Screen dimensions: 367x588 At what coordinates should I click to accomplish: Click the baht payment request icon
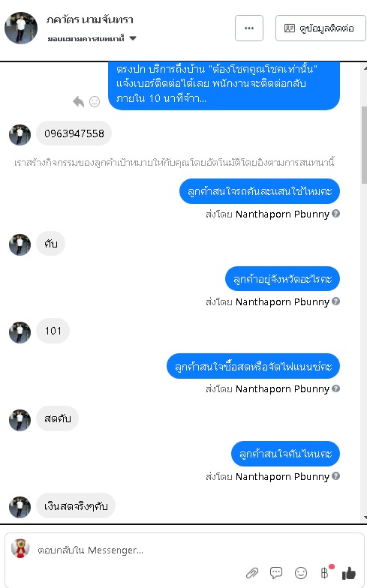pyautogui.click(x=325, y=573)
